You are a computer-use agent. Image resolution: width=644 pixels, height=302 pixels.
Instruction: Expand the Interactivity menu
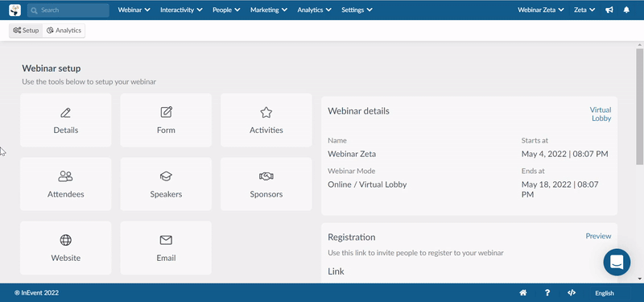[182, 10]
